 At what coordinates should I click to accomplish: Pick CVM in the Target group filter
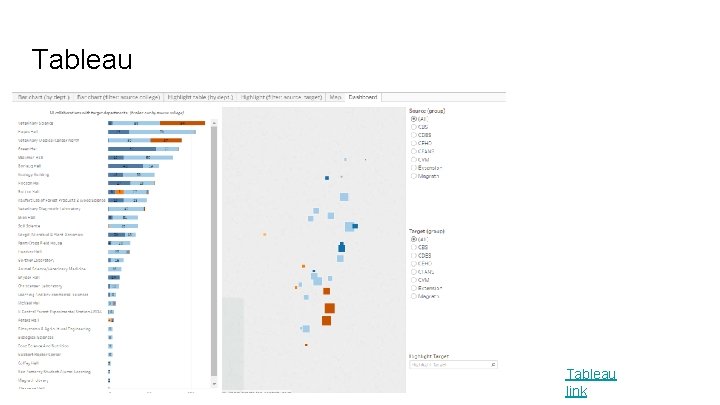click(x=412, y=280)
